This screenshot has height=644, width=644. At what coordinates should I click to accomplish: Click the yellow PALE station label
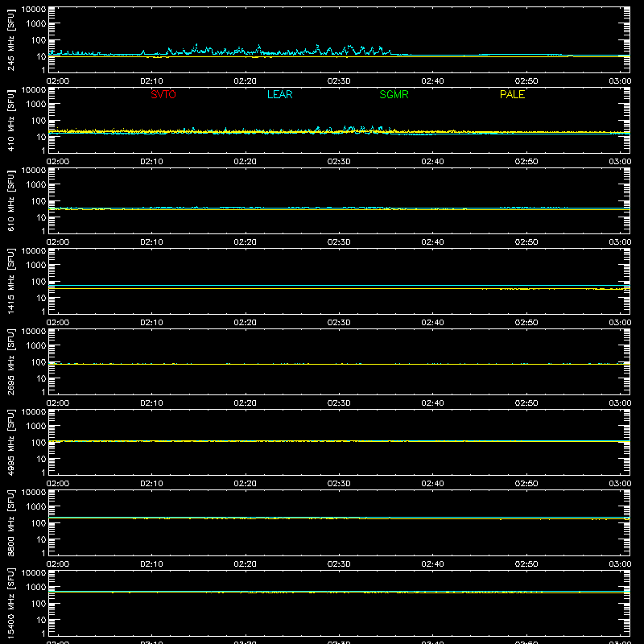point(512,94)
